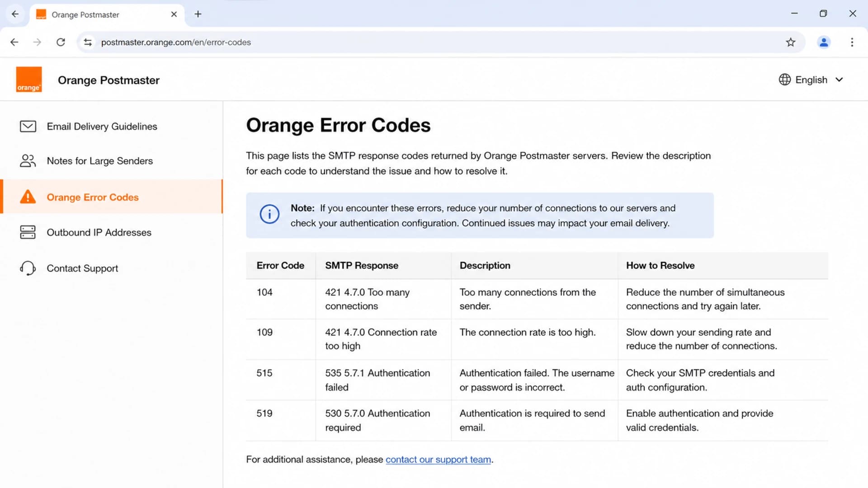Open Notes for Large Senders page
Screen dimensions: 868x488
111,161
